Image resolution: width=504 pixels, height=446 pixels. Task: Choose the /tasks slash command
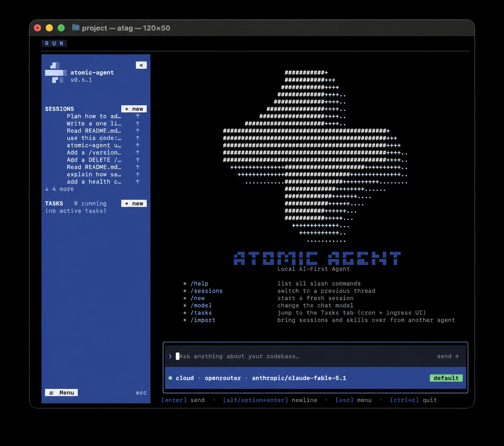point(201,313)
